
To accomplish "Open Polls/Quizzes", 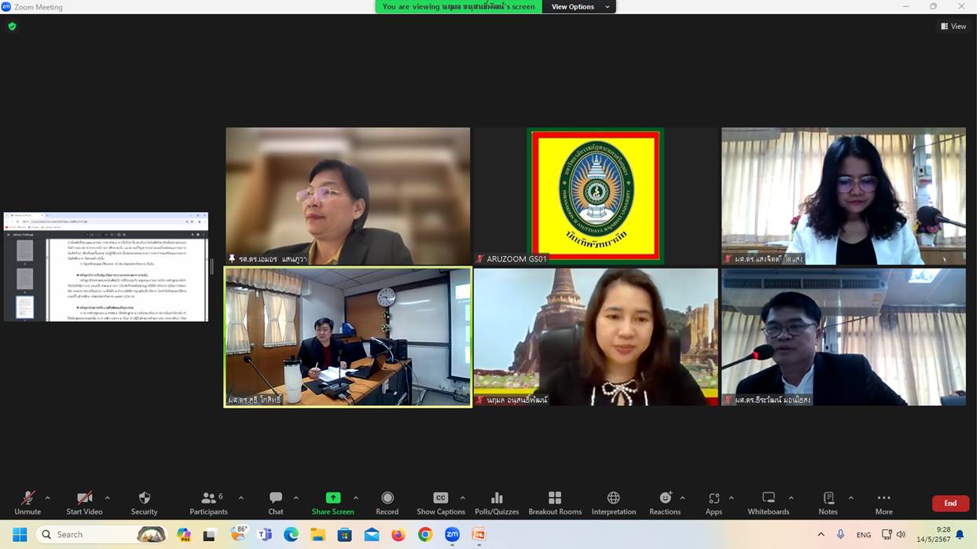I will [497, 503].
